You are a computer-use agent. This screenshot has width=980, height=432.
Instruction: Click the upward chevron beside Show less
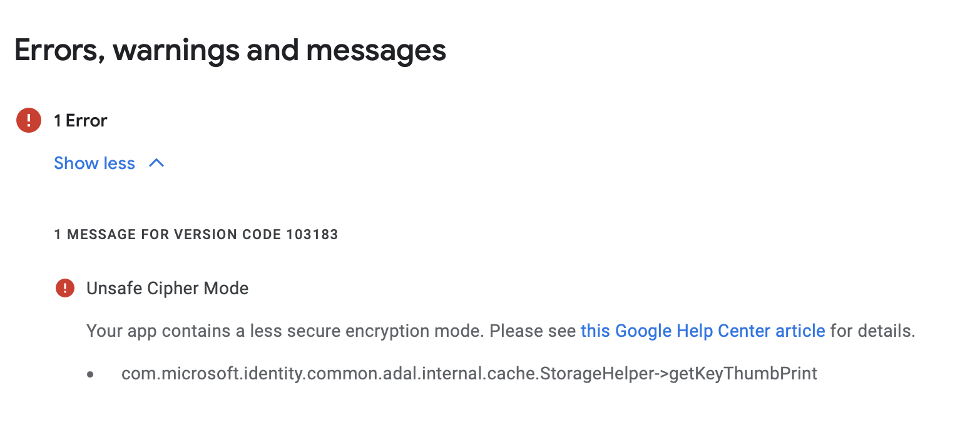coord(156,163)
